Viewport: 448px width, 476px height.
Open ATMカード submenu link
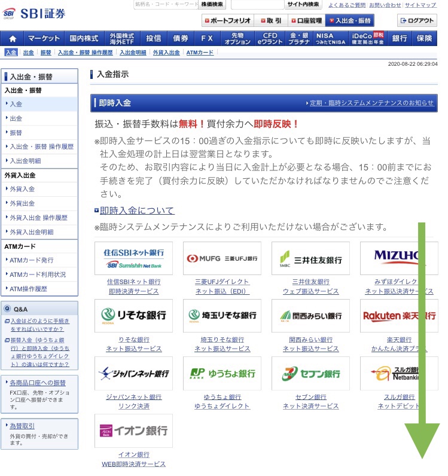pyautogui.click(x=200, y=53)
